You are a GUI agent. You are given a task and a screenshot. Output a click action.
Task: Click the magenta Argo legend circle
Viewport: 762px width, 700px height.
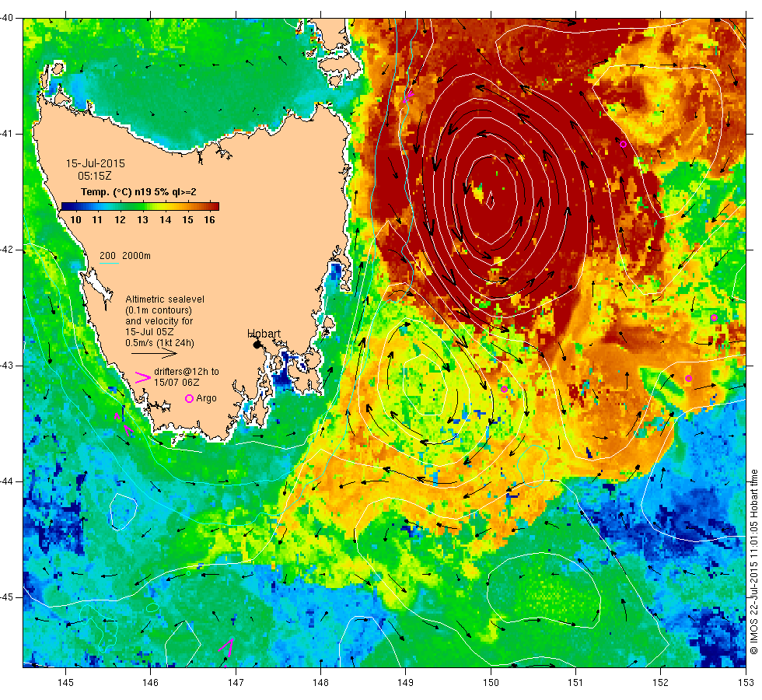[190, 398]
